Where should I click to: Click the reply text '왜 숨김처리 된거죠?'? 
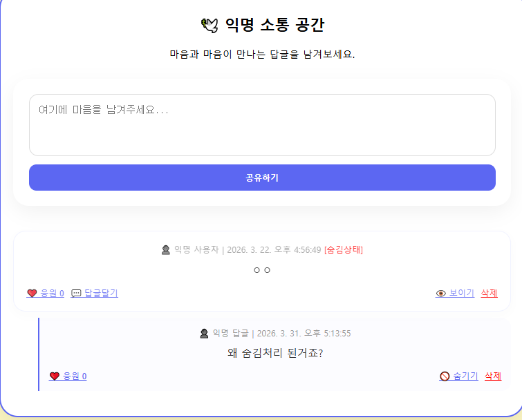tap(275, 353)
